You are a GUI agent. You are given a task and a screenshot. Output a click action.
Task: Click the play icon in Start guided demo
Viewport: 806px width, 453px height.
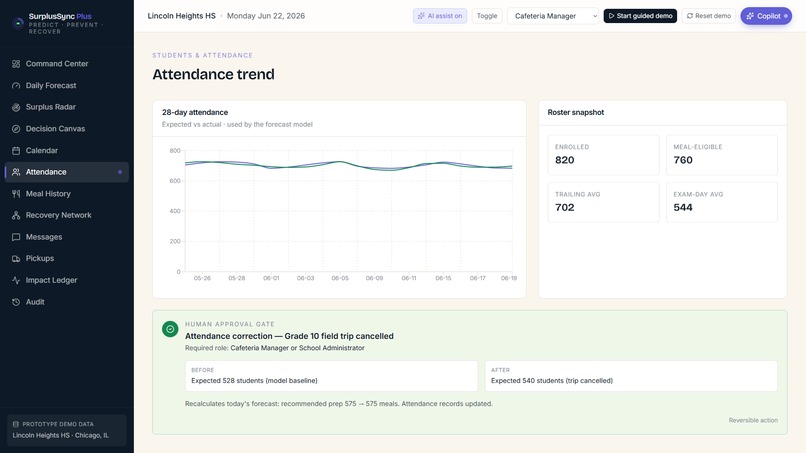click(x=611, y=16)
